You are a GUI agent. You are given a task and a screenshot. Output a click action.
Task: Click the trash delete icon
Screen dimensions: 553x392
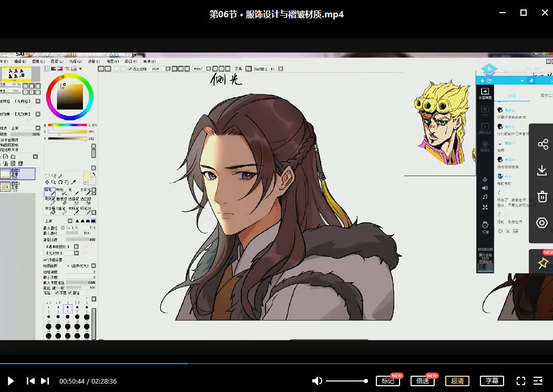click(542, 197)
